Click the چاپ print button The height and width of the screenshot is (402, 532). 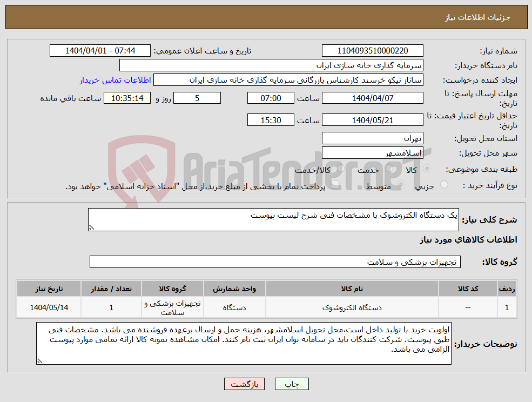click(x=292, y=384)
